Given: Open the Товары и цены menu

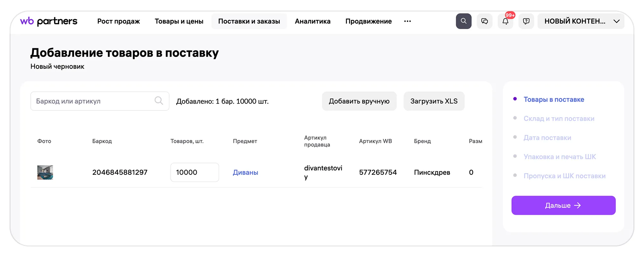Looking at the screenshot, I should [179, 21].
